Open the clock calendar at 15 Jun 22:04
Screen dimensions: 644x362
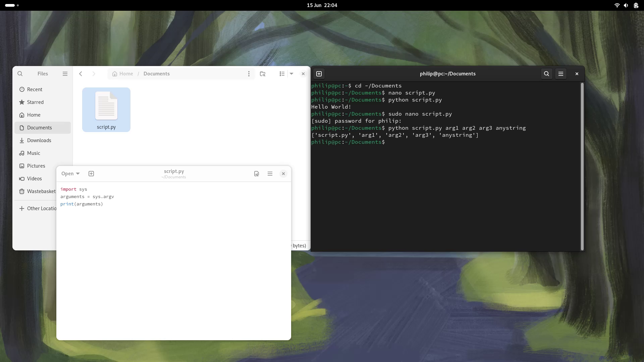tap(322, 5)
